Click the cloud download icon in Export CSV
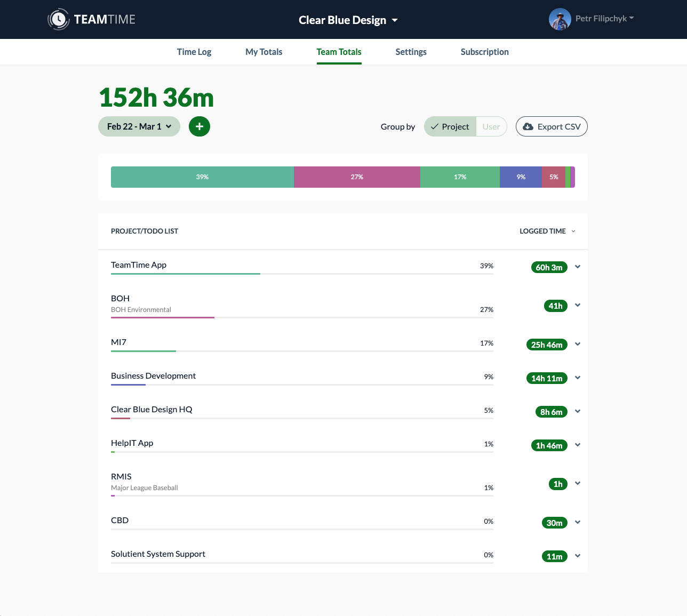The image size is (687, 616). click(528, 126)
